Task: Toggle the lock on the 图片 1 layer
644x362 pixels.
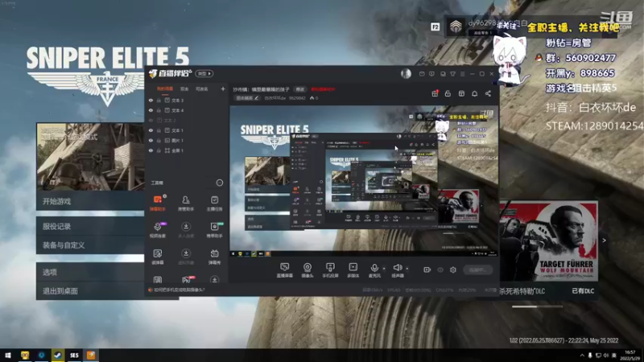Action: (159, 140)
